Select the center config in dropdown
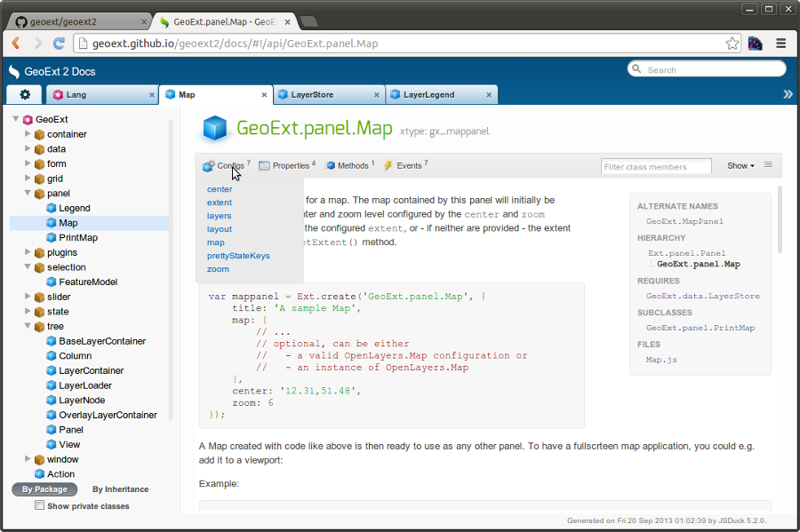The height and width of the screenshot is (532, 800). (220, 189)
